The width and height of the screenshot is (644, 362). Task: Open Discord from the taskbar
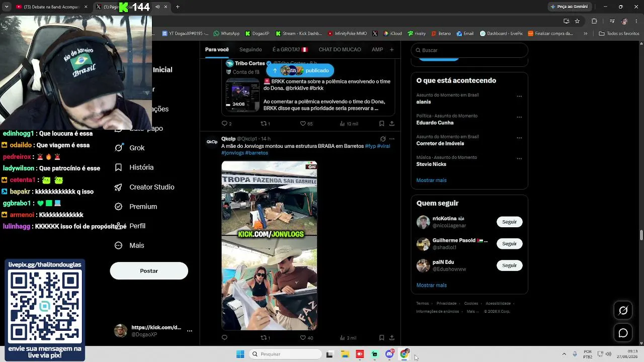point(389,354)
